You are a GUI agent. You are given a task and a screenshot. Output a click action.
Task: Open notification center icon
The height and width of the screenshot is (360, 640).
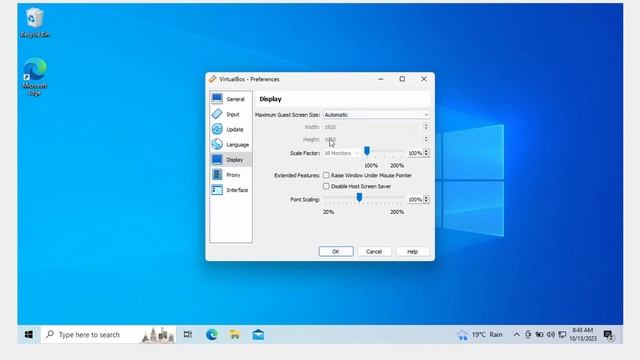[x=609, y=335]
